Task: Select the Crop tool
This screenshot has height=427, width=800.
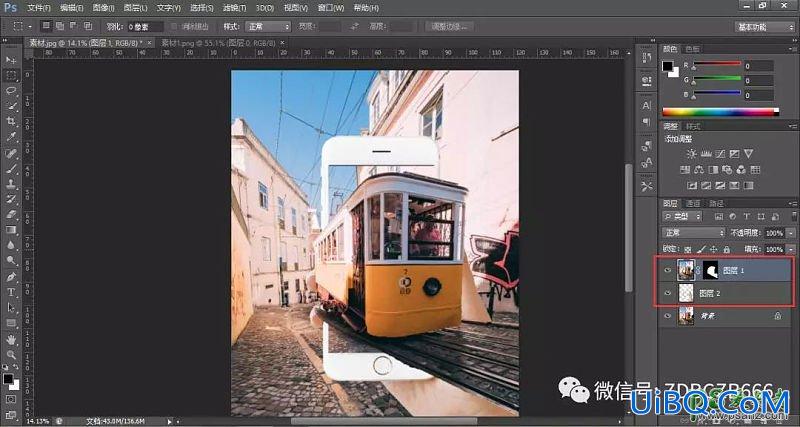Action: 11,121
